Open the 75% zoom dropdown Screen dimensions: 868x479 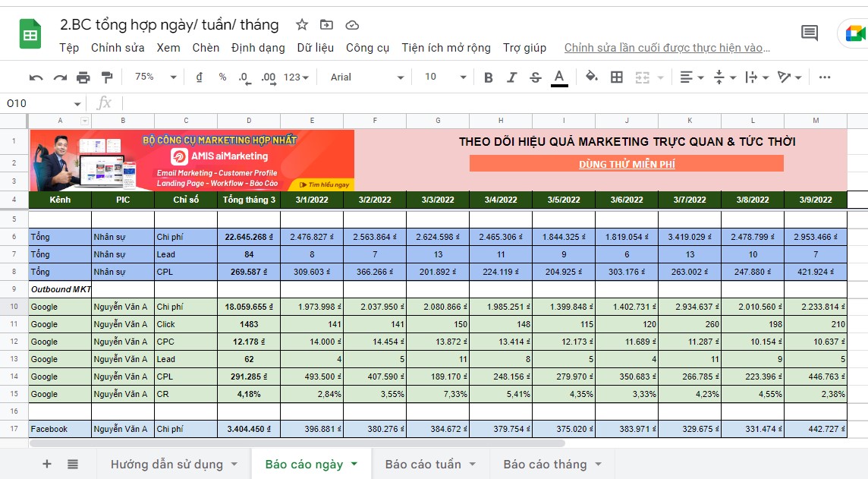tap(155, 77)
